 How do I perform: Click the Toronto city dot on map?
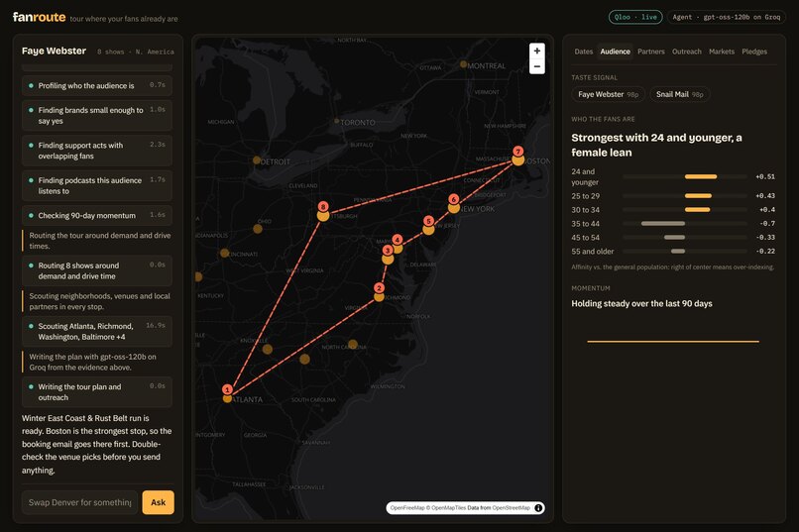coord(336,121)
